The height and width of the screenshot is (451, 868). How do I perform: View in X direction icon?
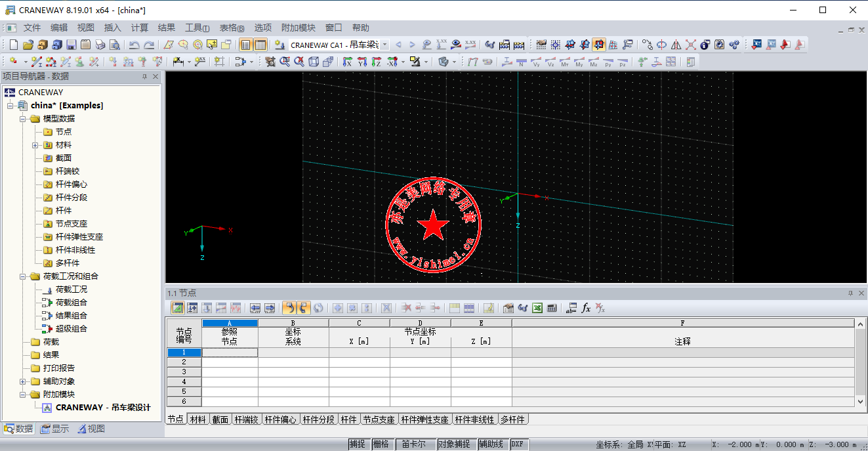coord(348,62)
